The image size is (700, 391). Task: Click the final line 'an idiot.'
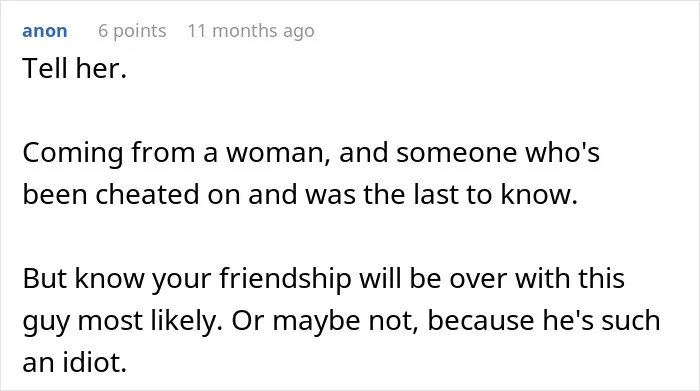click(x=75, y=362)
